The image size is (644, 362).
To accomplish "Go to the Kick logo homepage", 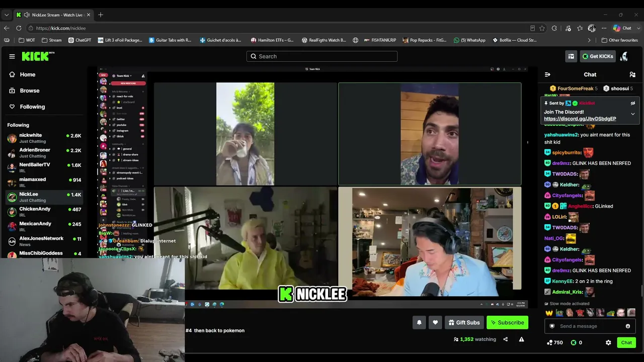I will pyautogui.click(x=38, y=56).
